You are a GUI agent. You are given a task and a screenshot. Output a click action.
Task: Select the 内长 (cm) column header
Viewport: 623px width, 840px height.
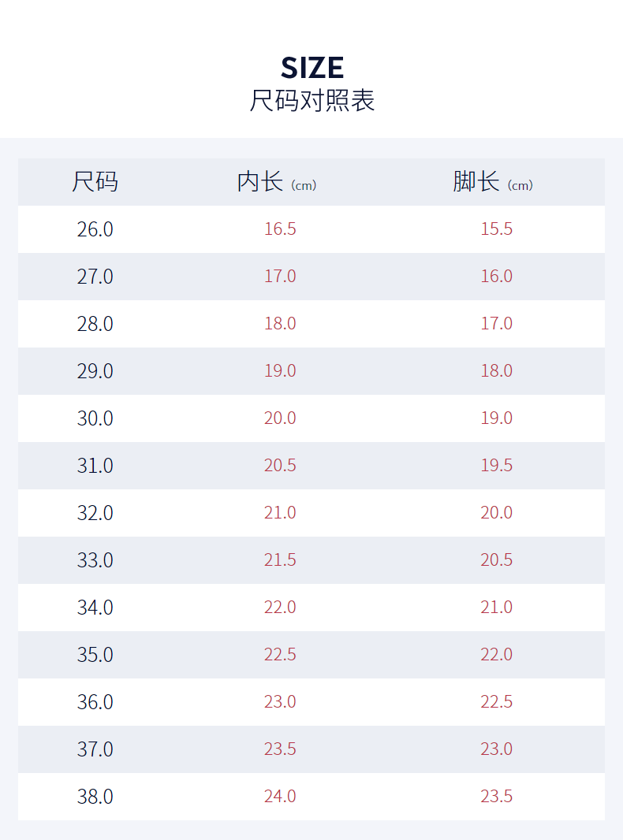click(x=276, y=182)
